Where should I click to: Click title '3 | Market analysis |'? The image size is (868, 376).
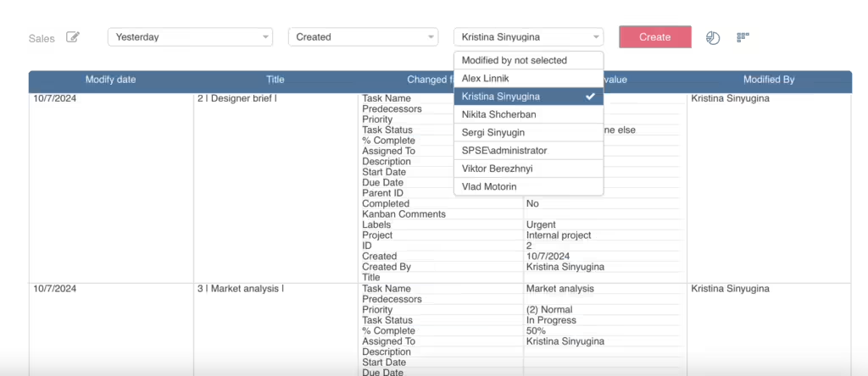(241, 289)
